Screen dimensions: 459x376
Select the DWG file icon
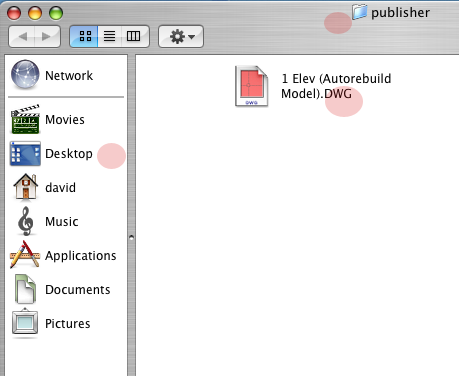pos(251,86)
